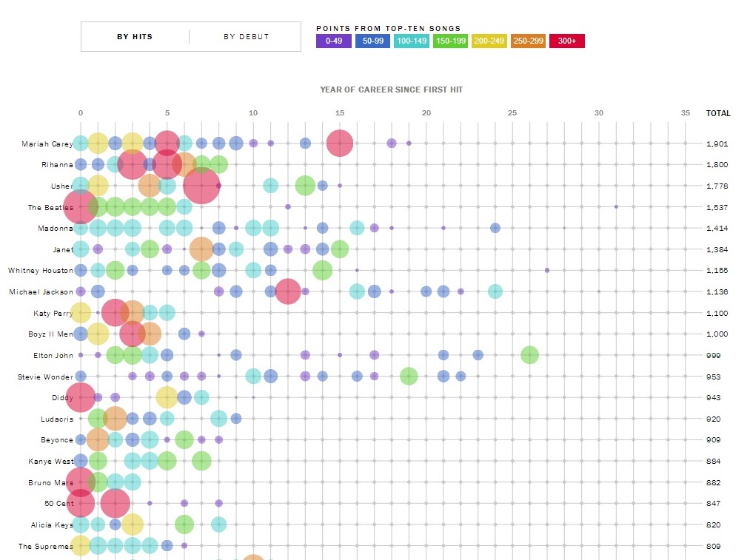Click the year 35 axis label
The image size is (750, 560).
coord(686,112)
